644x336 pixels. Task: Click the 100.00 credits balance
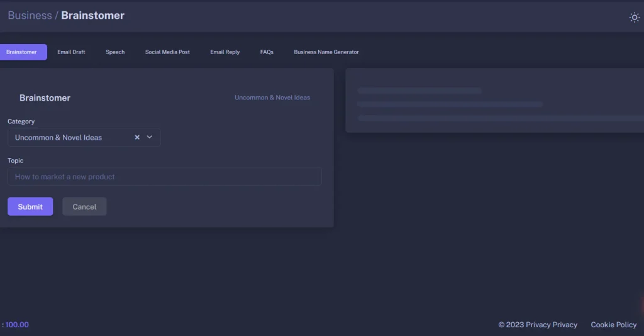click(x=17, y=325)
